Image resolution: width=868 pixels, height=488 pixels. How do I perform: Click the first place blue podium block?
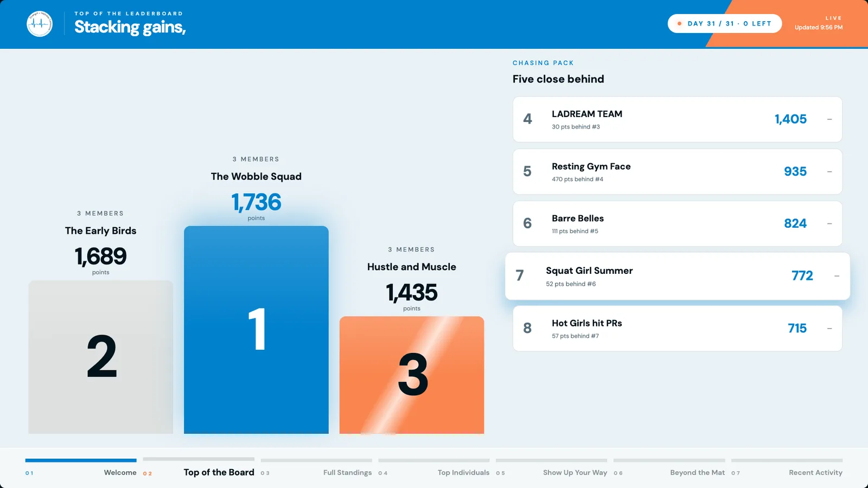pos(256,330)
